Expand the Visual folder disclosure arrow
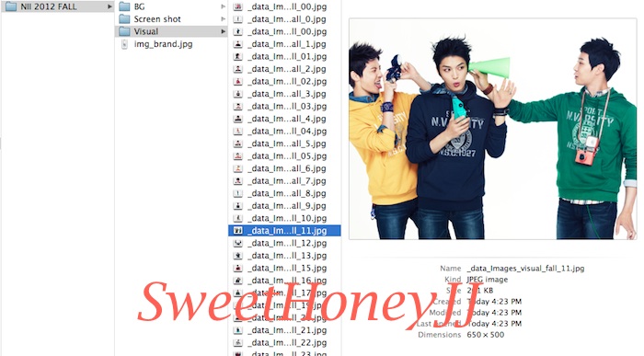The height and width of the screenshot is (356, 644). (x=223, y=31)
